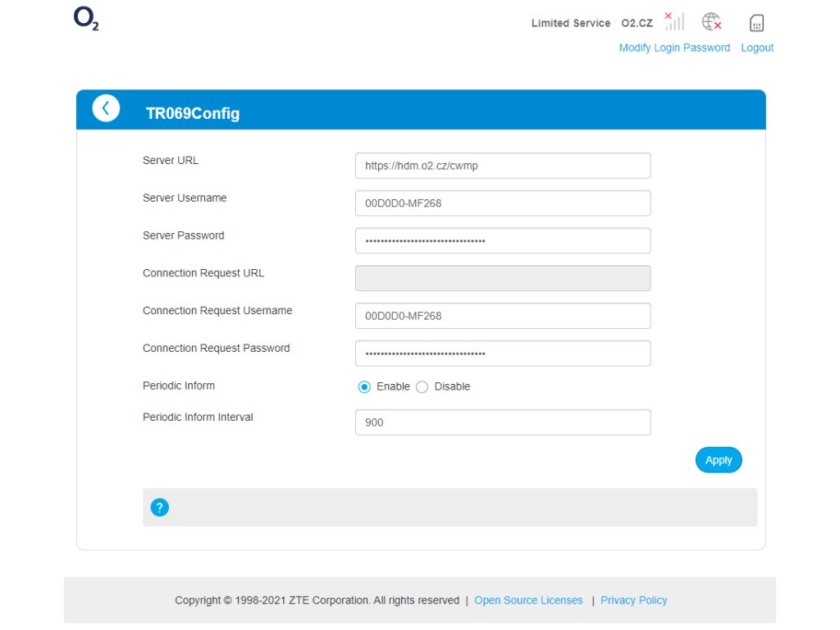This screenshot has height=630, width=840.
Task: Click the 'O2.CZ' operator name text
Action: (x=637, y=23)
